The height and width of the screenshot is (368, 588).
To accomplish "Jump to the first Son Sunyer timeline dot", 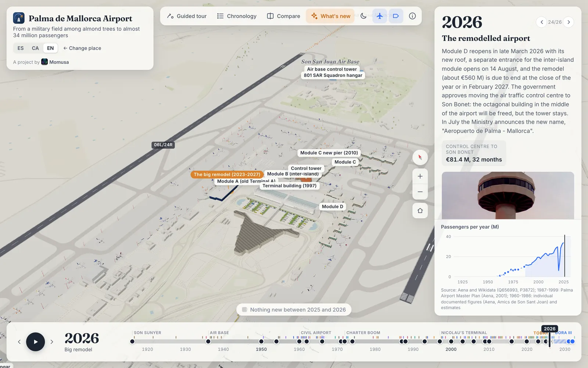I will [x=132, y=342].
